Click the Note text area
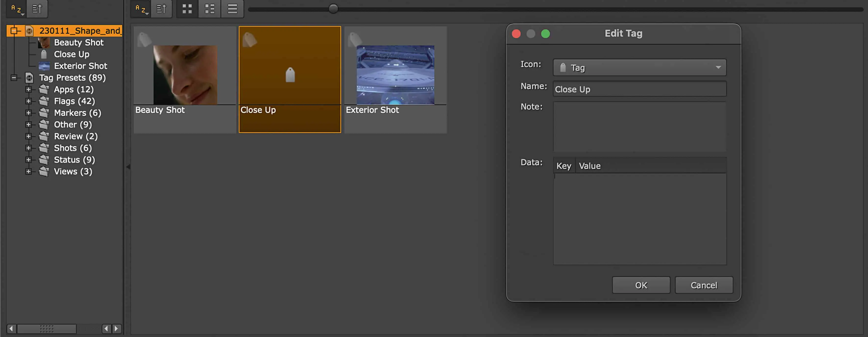868x337 pixels. point(639,127)
